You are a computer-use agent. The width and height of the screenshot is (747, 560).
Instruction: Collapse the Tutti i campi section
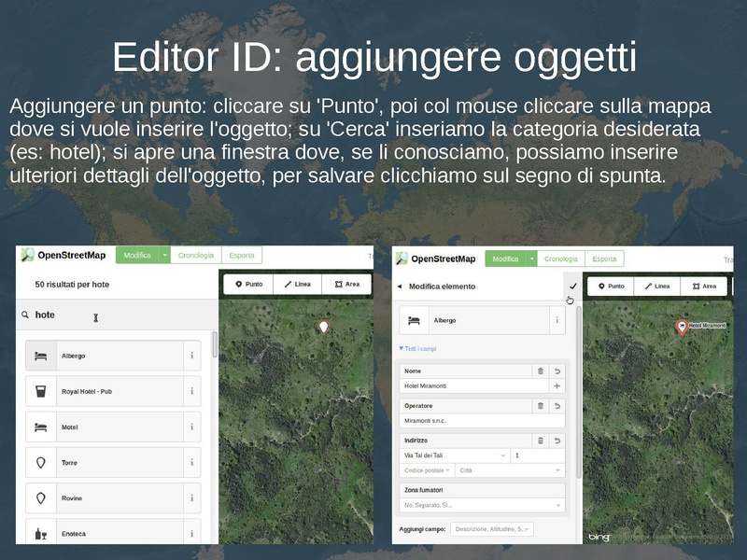(417, 349)
